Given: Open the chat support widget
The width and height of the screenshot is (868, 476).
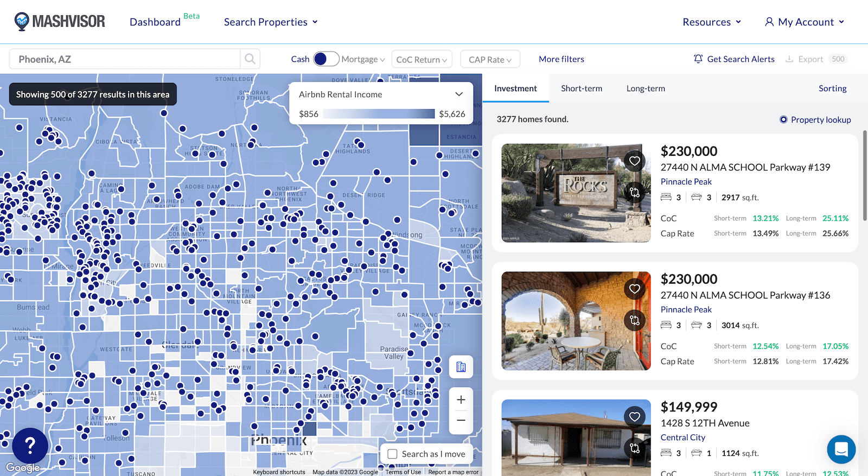Looking at the screenshot, I should point(841,449).
